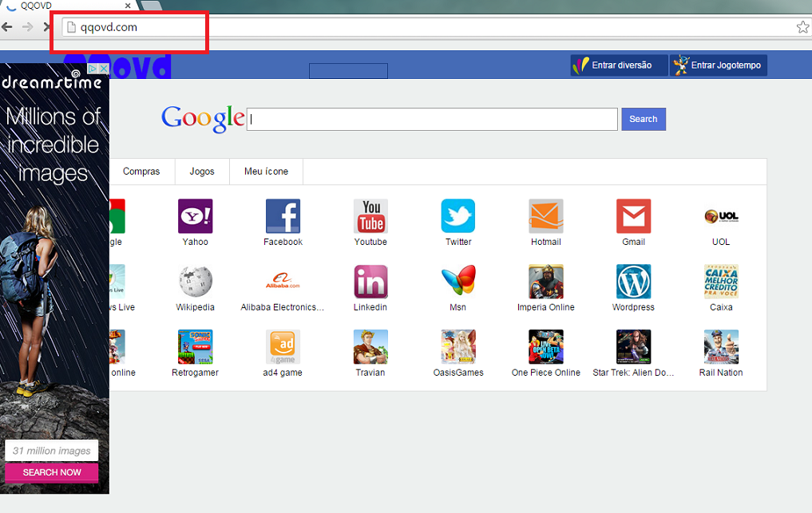Open the Facebook shortcut icon
Image resolution: width=812 pixels, height=513 pixels.
coord(283,216)
